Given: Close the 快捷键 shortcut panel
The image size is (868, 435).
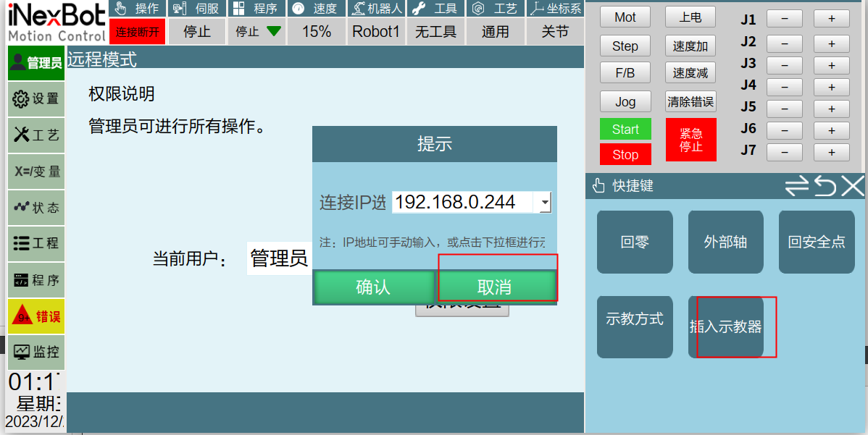Looking at the screenshot, I should pyautogui.click(x=853, y=186).
